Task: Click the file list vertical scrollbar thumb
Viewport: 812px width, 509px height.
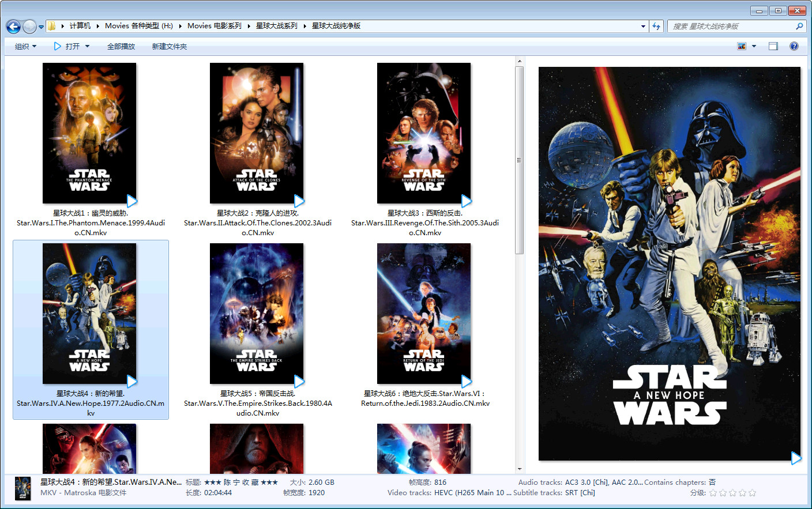Action: [519, 160]
